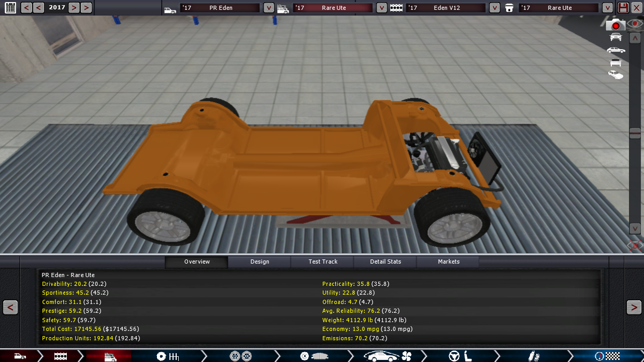Switch to the perspective car view
644x362 pixels.
click(616, 75)
